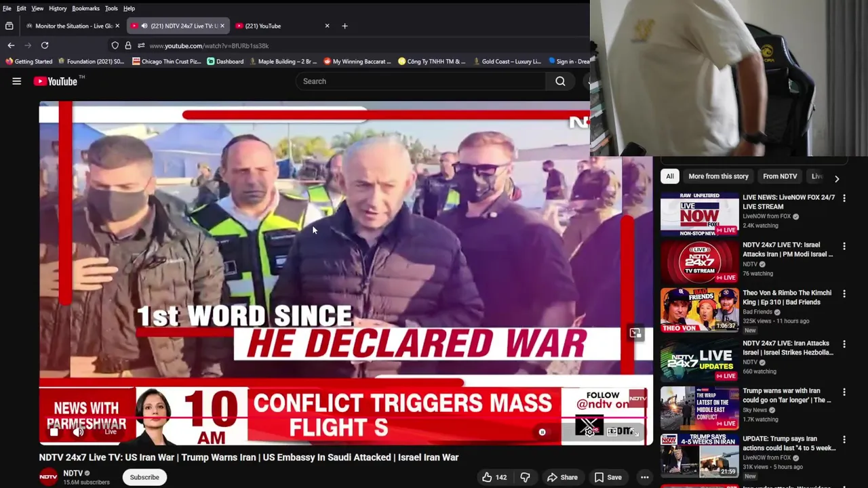Open Firefox View from the tab strip
This screenshot has height=488, width=868.
[9, 26]
